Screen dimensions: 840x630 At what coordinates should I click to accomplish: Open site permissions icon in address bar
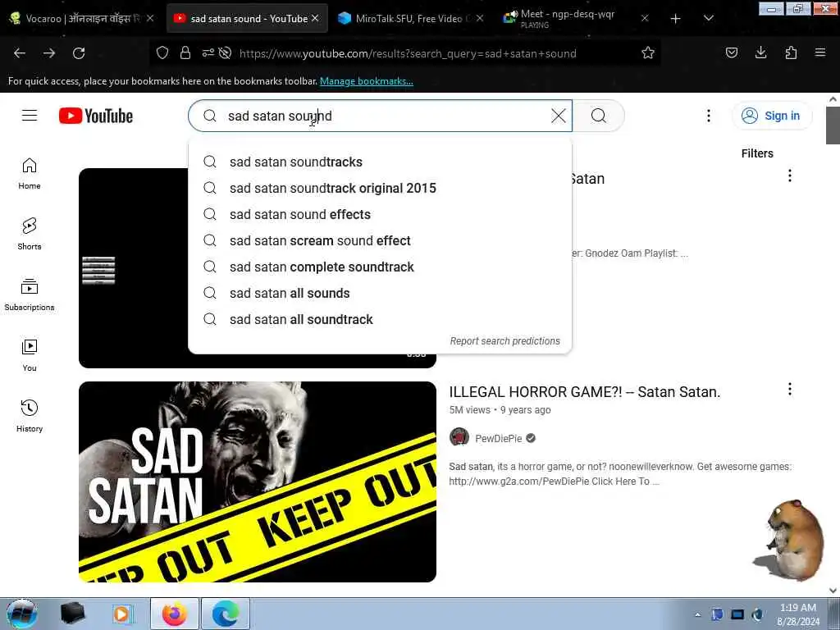[x=208, y=52]
